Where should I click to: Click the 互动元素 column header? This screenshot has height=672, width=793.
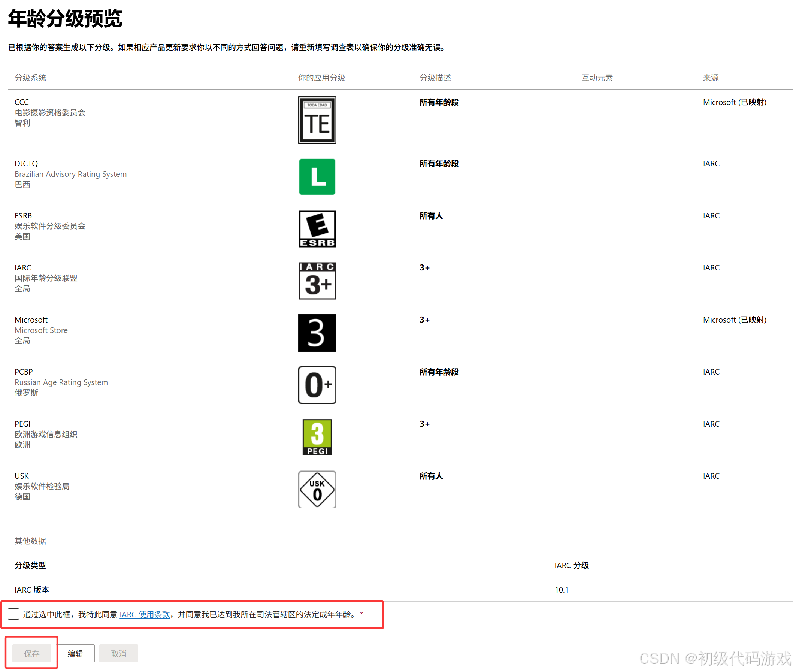click(596, 78)
